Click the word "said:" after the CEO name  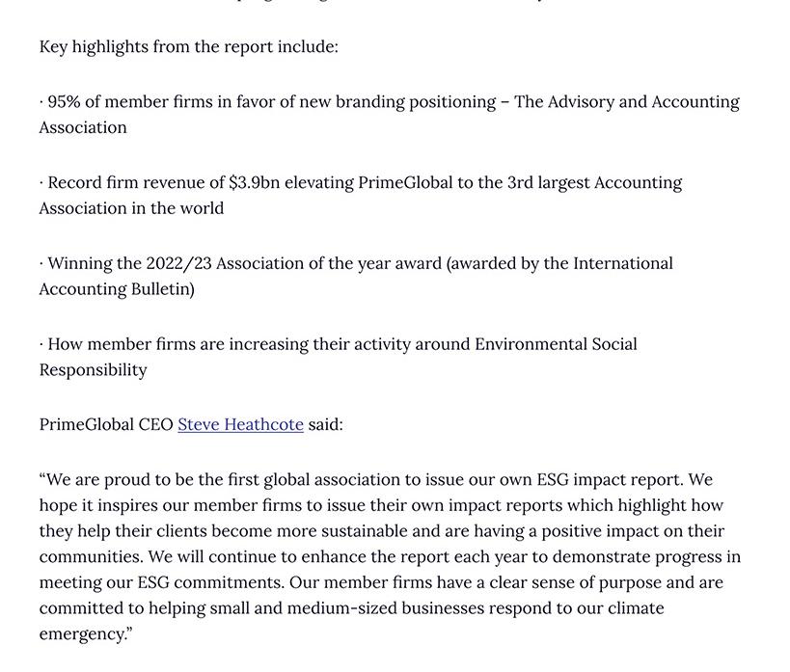tap(325, 424)
